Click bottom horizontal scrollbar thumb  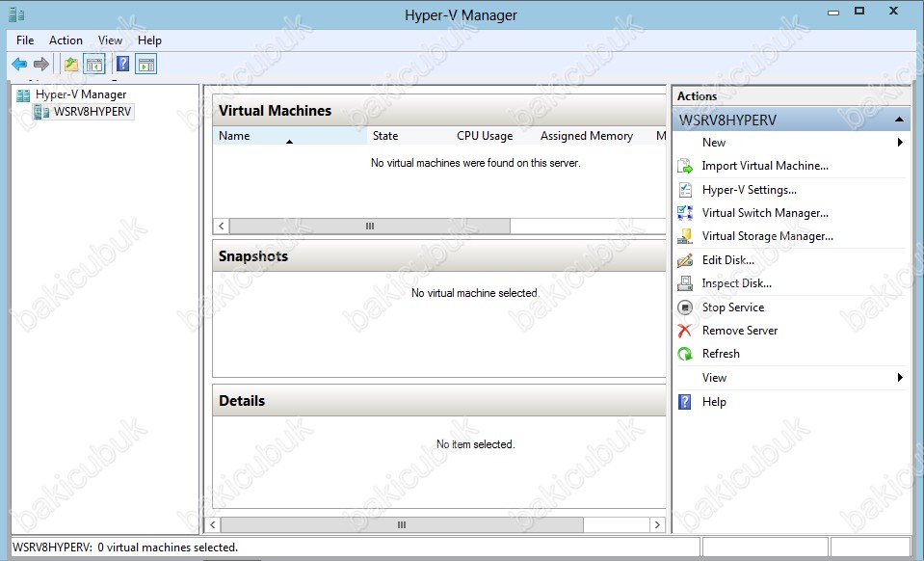402,524
